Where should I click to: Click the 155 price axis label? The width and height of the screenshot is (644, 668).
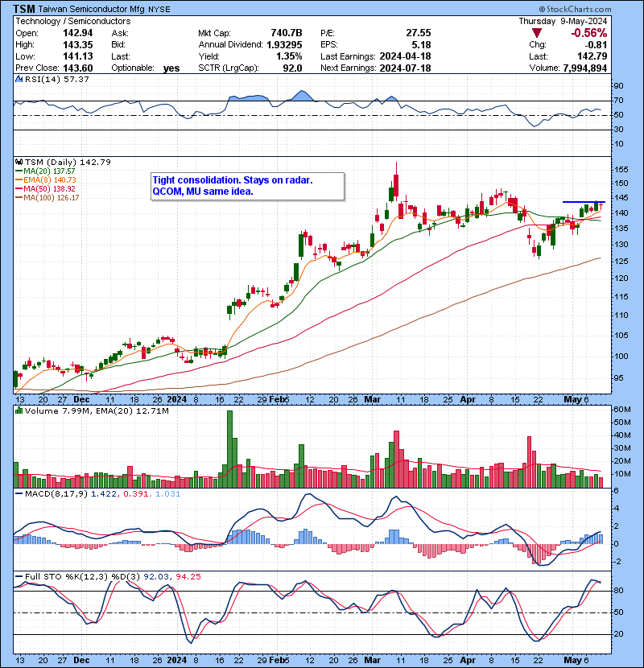621,170
